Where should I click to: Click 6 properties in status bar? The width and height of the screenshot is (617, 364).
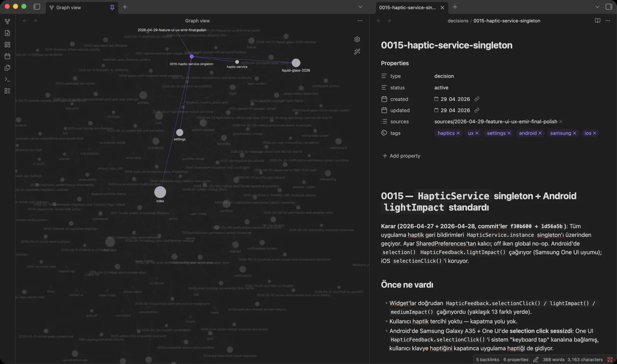516,359
